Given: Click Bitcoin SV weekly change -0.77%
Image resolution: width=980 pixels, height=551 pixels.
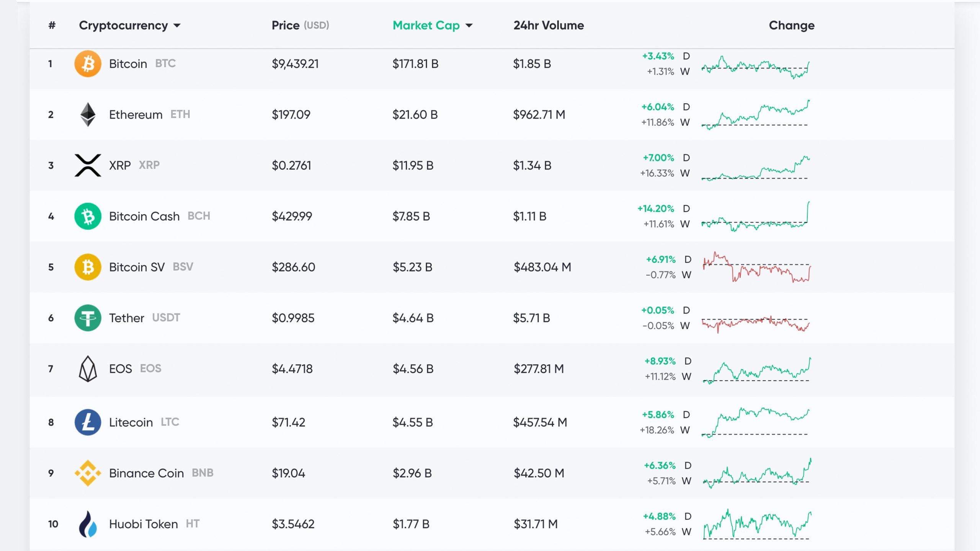Looking at the screenshot, I should click(x=660, y=275).
